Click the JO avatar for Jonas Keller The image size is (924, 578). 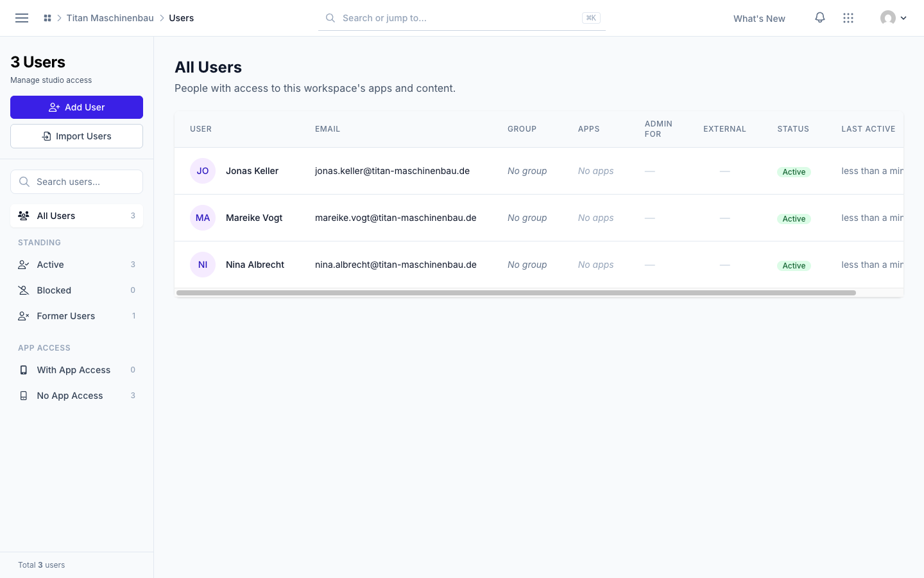pyautogui.click(x=203, y=171)
